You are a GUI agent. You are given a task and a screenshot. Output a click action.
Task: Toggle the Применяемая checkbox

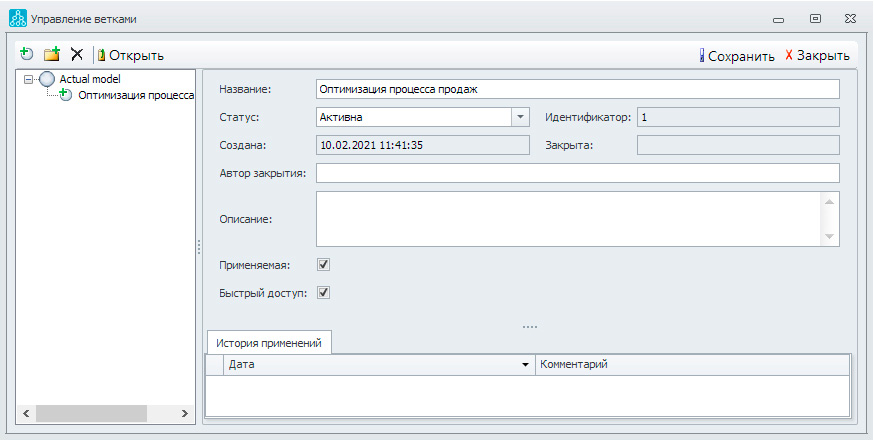[x=323, y=265]
